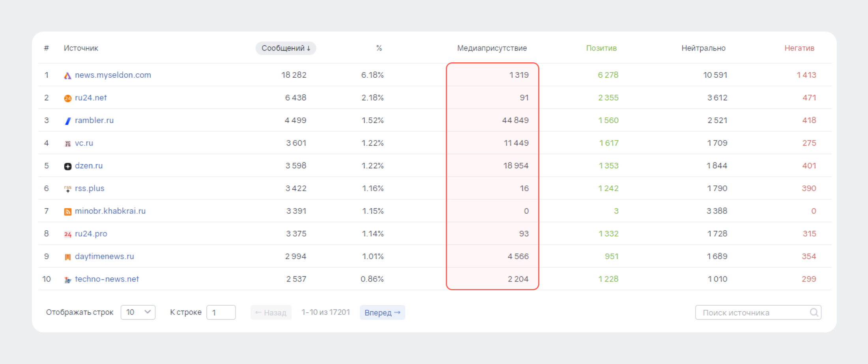The image size is (868, 364).
Task: Click positive value 6 278
Action: (x=608, y=75)
